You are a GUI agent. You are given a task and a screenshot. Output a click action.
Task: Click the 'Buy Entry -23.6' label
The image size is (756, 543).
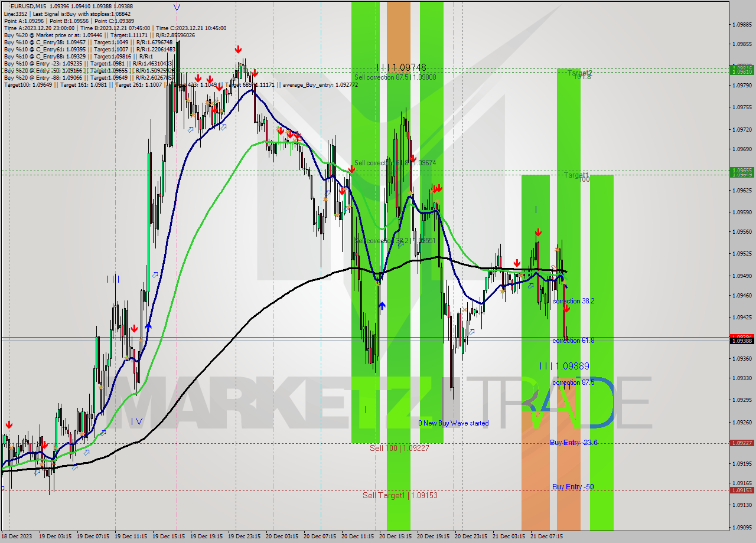coord(573,443)
